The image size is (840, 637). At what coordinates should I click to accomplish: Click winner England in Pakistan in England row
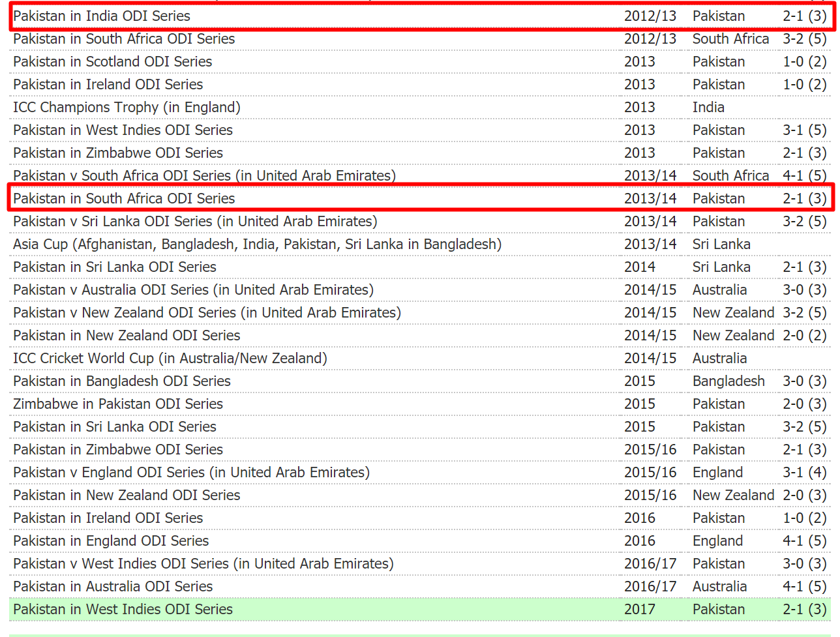click(717, 541)
